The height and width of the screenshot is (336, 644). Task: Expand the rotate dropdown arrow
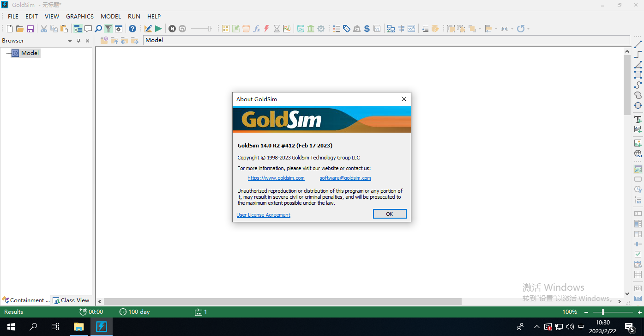click(x=528, y=29)
